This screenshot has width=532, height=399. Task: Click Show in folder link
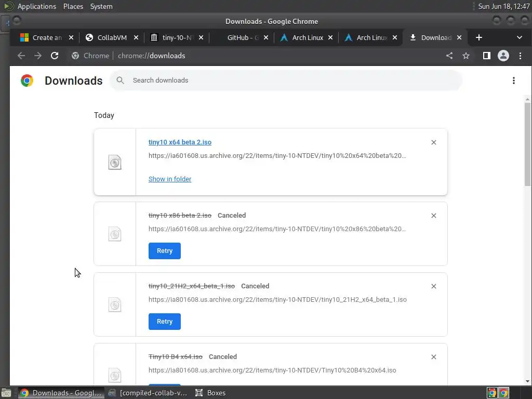point(170,179)
